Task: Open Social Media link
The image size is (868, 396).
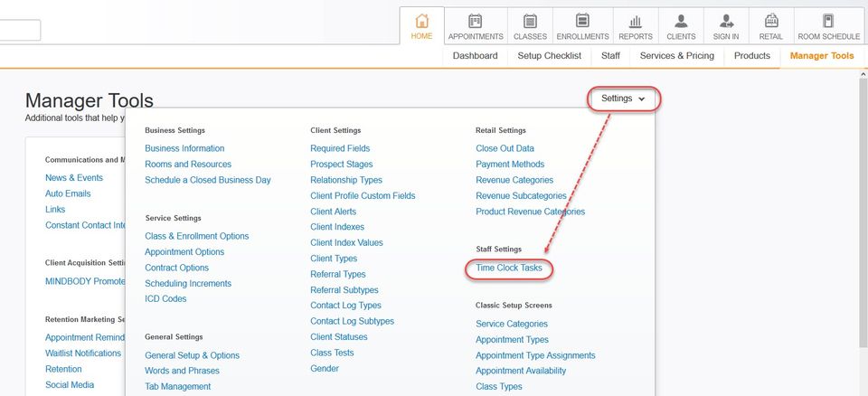Action: pos(70,384)
